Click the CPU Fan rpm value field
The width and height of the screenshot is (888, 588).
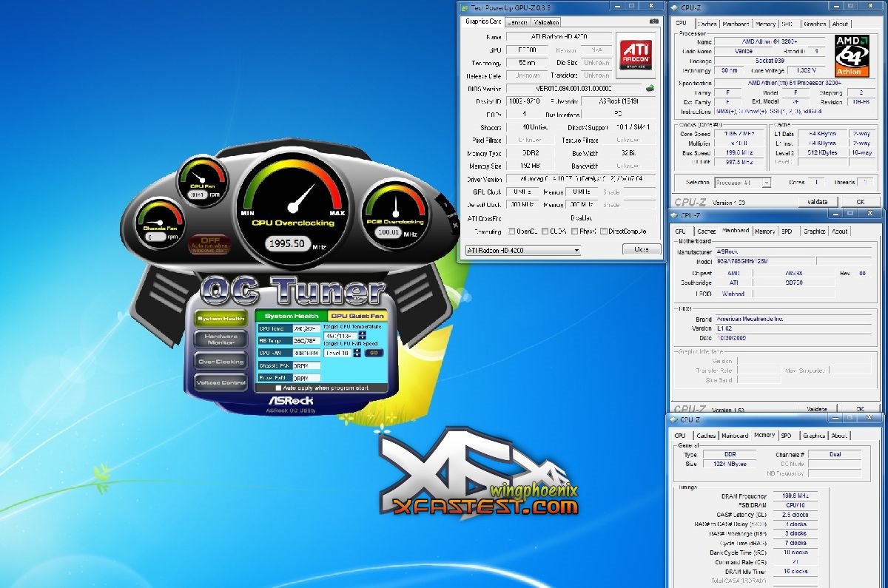(196, 195)
